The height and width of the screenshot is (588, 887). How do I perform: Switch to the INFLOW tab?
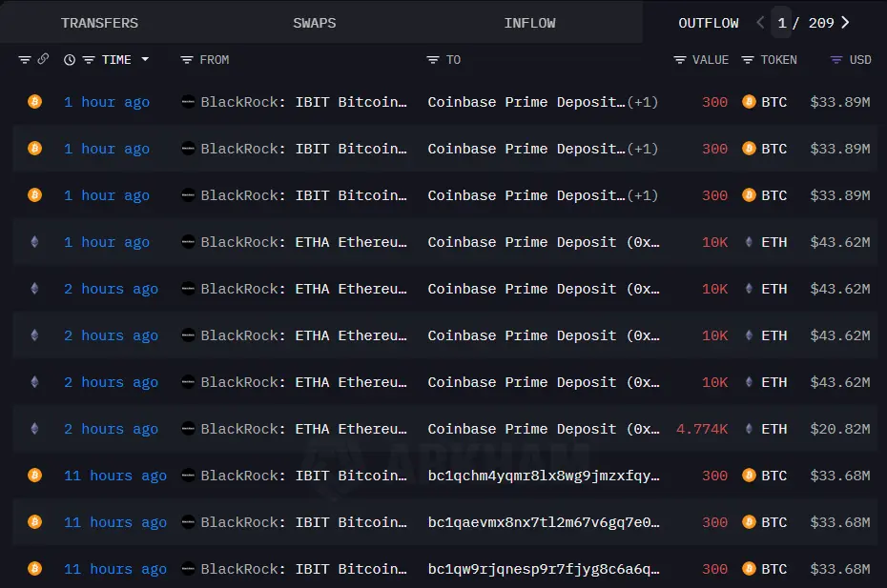tap(530, 23)
